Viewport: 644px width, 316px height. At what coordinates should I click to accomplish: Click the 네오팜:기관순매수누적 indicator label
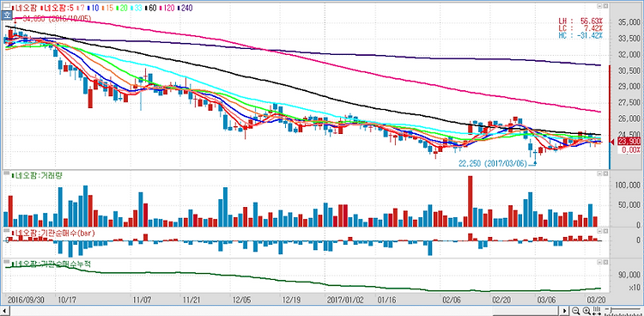pyautogui.click(x=51, y=264)
